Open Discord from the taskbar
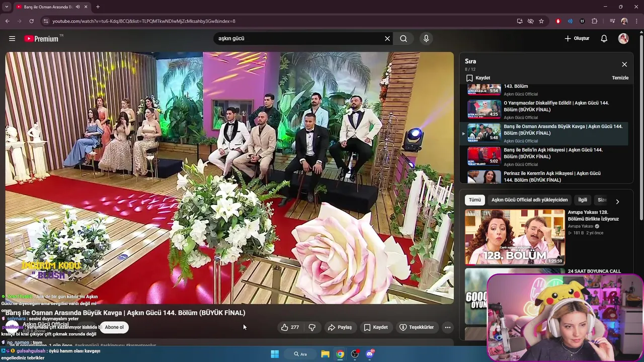The width and height of the screenshot is (644, 362). point(370,354)
